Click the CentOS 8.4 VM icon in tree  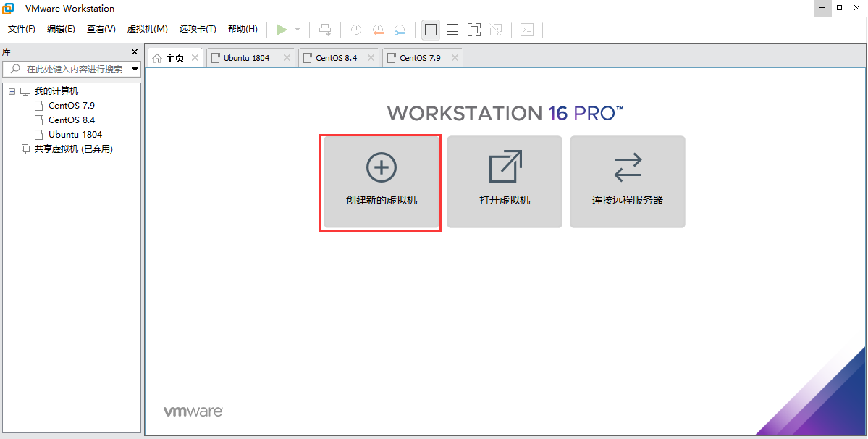pos(39,120)
